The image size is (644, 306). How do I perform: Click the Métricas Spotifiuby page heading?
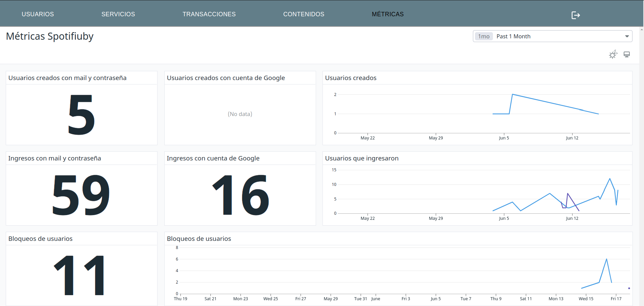coord(50,36)
